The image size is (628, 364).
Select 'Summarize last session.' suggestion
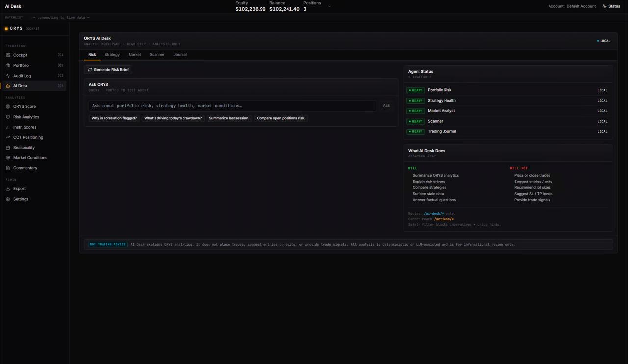tap(229, 118)
